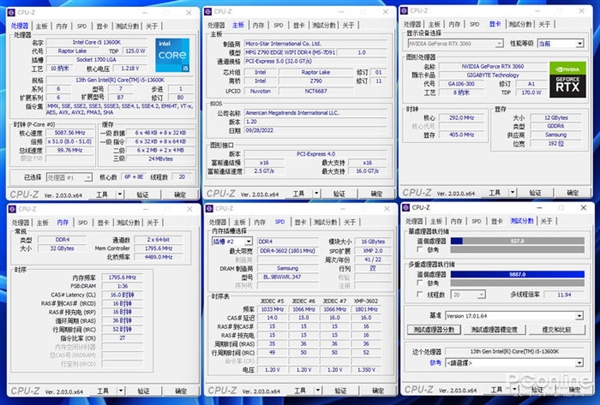Screen dimensions: 600x405
Task: Expand 工具 arrow in 主板 window
Action: pyautogui.click(x=316, y=194)
